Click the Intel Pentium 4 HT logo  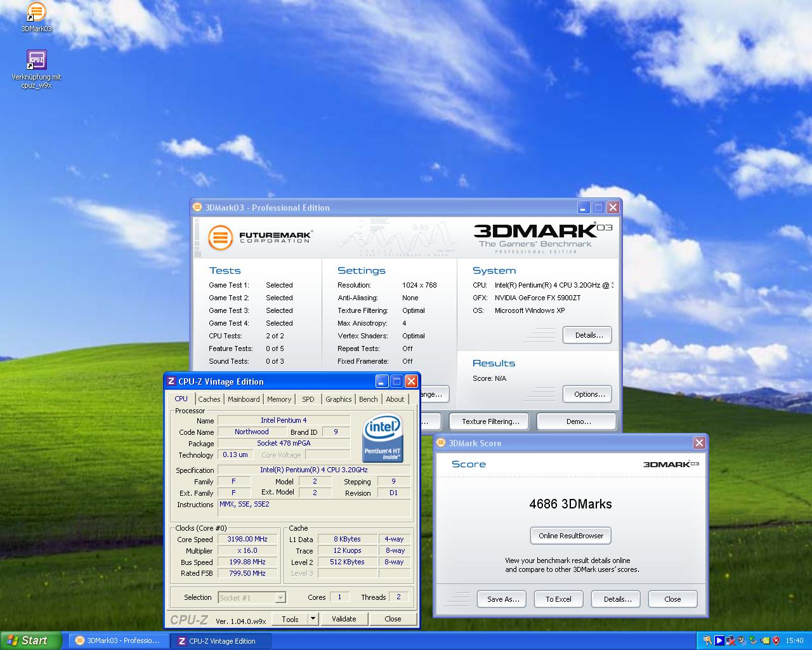tap(382, 437)
